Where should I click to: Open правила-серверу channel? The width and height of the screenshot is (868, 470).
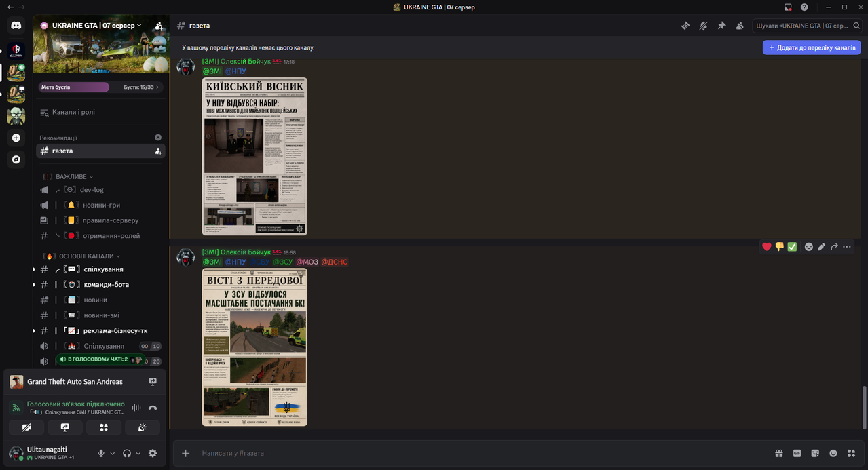pos(100,220)
